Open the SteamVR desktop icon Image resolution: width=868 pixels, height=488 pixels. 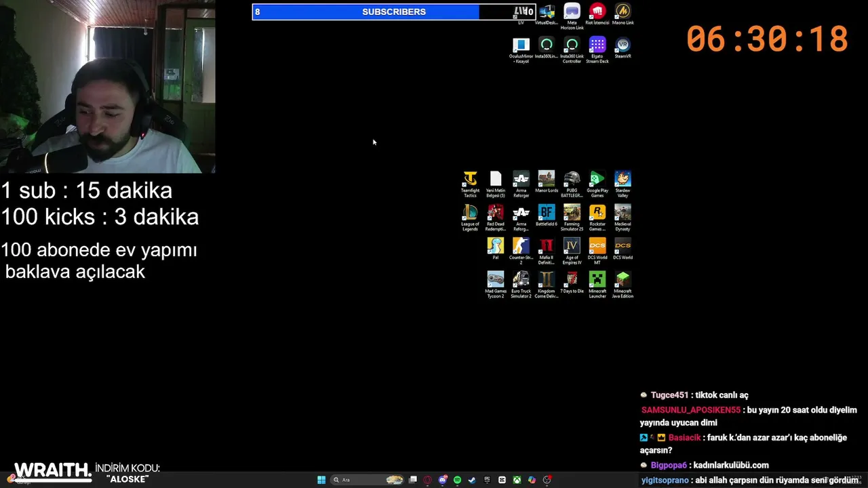pyautogui.click(x=623, y=48)
